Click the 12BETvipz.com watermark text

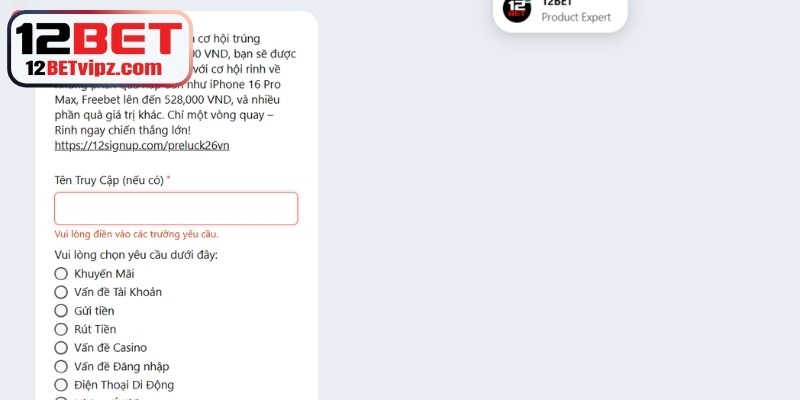click(x=94, y=68)
